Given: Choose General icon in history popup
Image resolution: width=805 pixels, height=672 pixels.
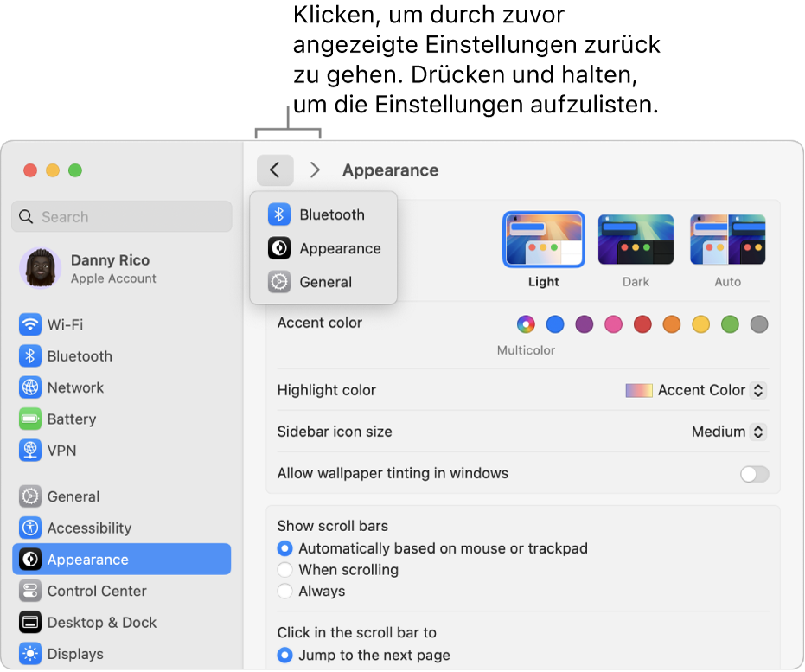Looking at the screenshot, I should pos(279,282).
